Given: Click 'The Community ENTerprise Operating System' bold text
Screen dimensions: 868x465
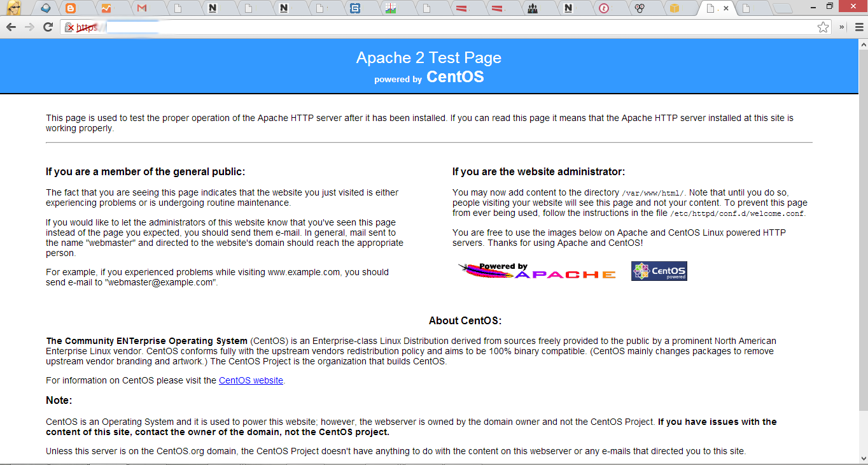Looking at the screenshot, I should (x=146, y=341).
